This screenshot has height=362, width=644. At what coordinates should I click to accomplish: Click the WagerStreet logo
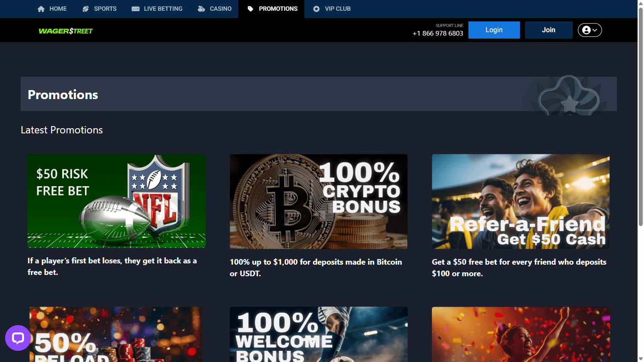pos(66,30)
